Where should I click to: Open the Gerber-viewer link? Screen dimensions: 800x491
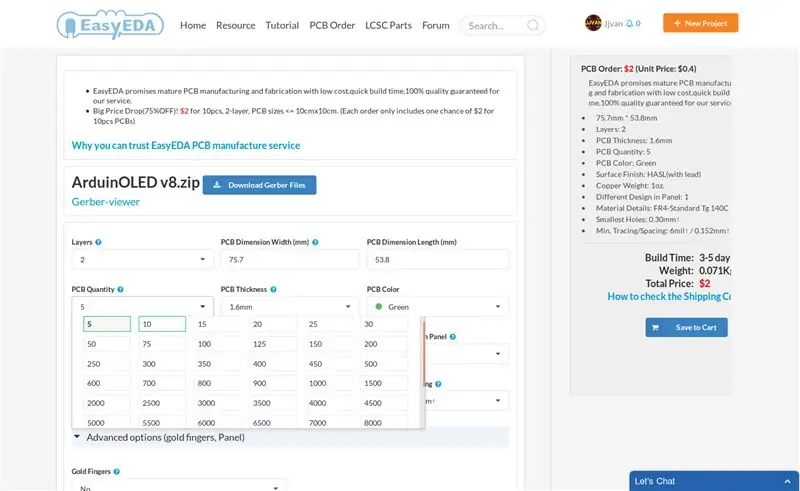[106, 202]
